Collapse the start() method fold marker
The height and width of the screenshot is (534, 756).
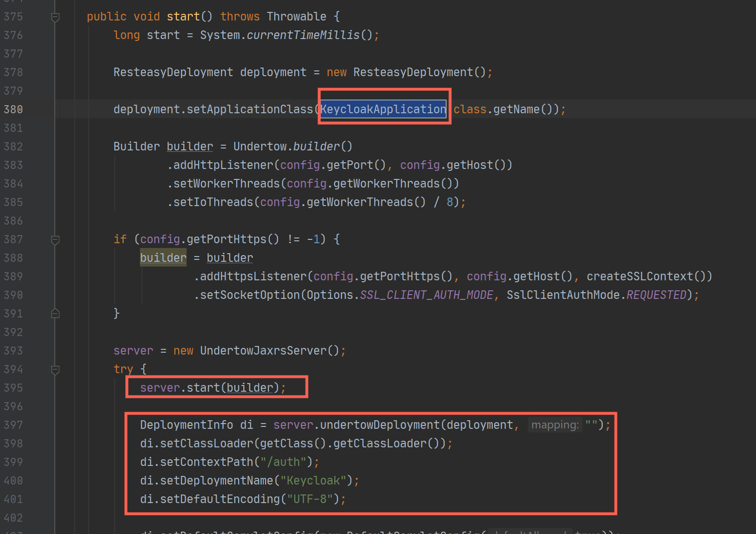pyautogui.click(x=55, y=18)
